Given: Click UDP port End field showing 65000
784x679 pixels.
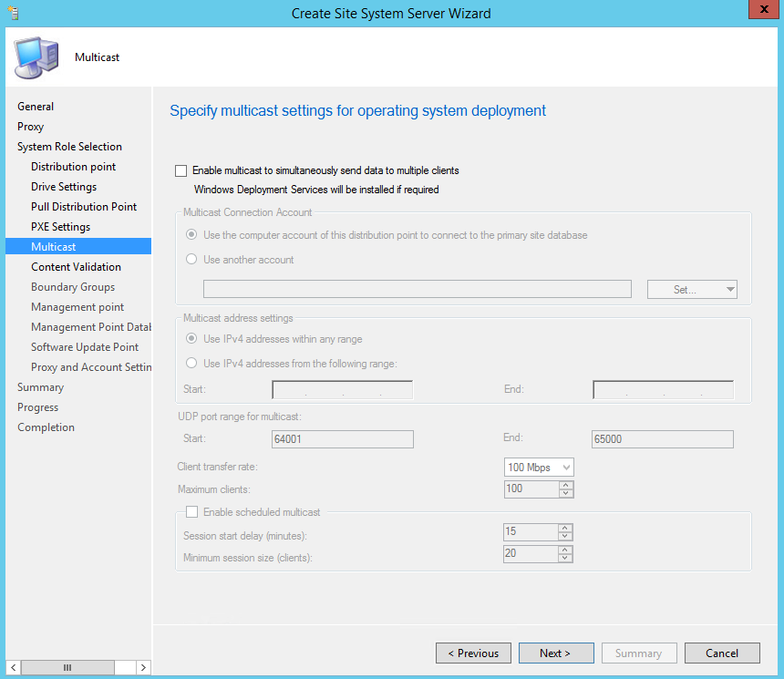Looking at the screenshot, I should click(663, 439).
